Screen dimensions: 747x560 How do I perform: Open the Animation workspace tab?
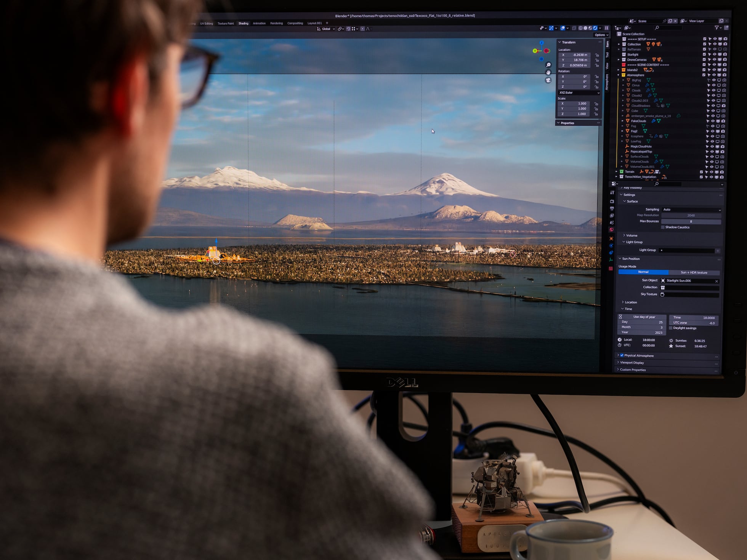(x=259, y=23)
